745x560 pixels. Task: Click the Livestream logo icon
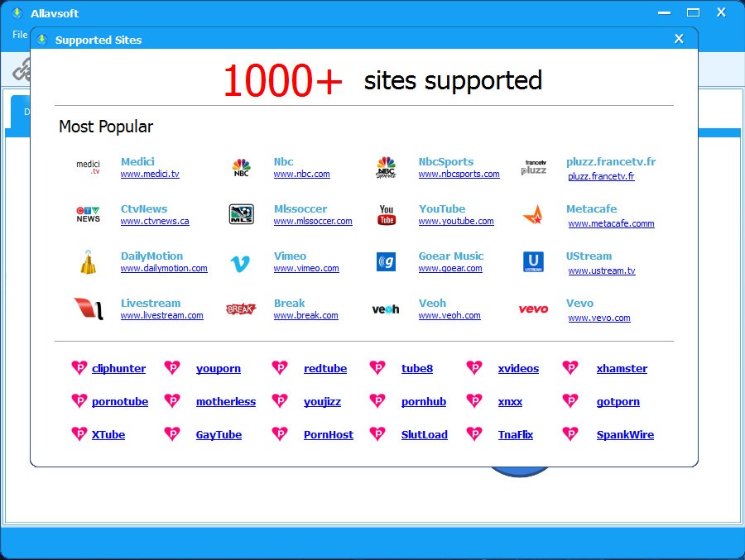pyautogui.click(x=89, y=309)
